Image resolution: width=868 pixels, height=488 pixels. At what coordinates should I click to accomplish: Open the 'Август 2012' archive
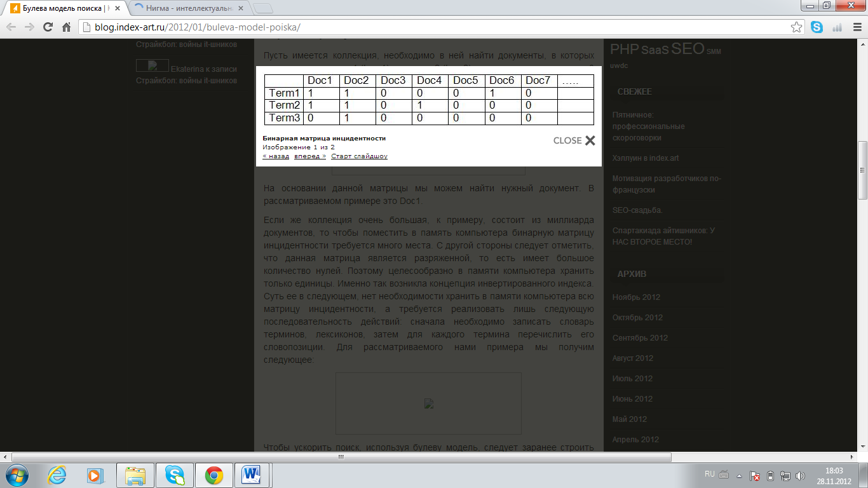[x=633, y=358]
